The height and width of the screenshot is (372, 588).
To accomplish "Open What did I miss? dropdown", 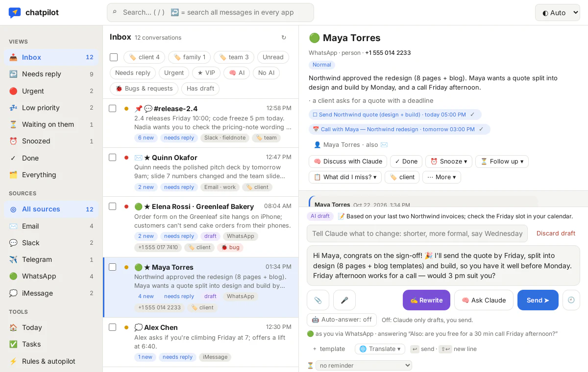I will coord(345,177).
